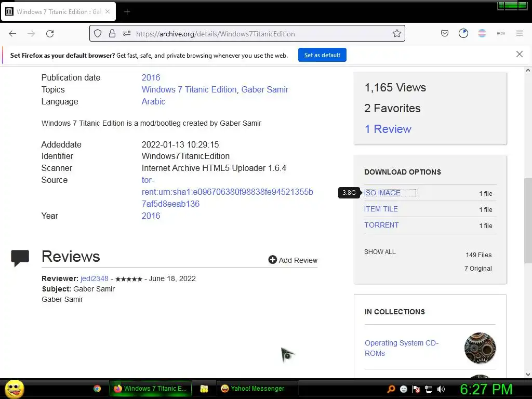The image size is (532, 399).
Task: Click the 1 Review link
Action: [x=388, y=129]
